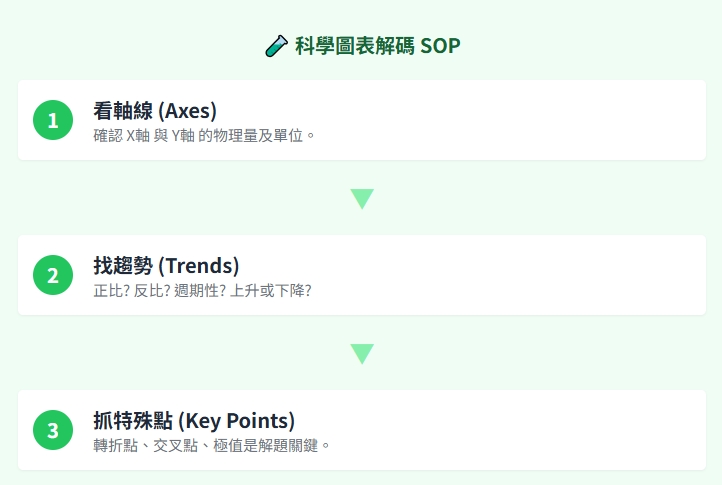Click the test tube icon in title
722x485 pixels.
click(276, 46)
